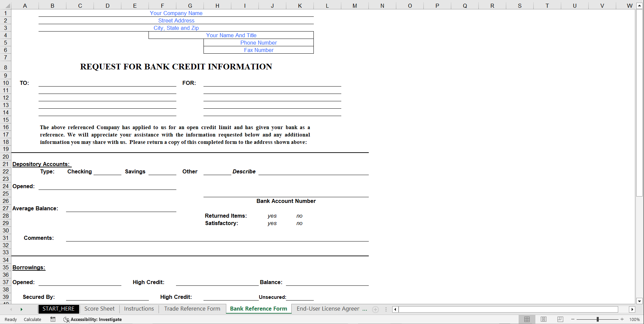This screenshot has height=324, width=644.
Task: Click the Comments: label
Action: click(39, 238)
